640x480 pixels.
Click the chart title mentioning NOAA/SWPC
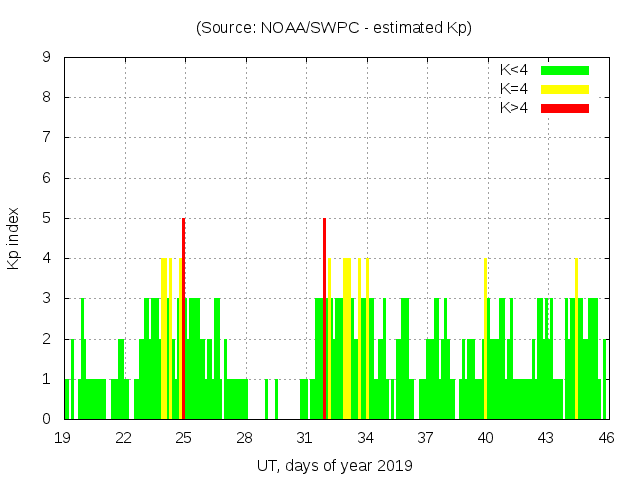334,28
